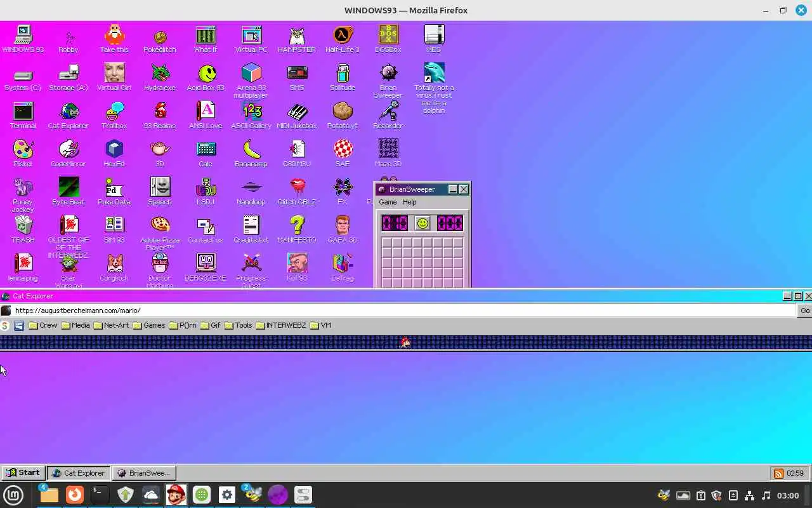Click the top-left BrianSweeper grid cell
Screen dimensions: 812x508
point(387,243)
